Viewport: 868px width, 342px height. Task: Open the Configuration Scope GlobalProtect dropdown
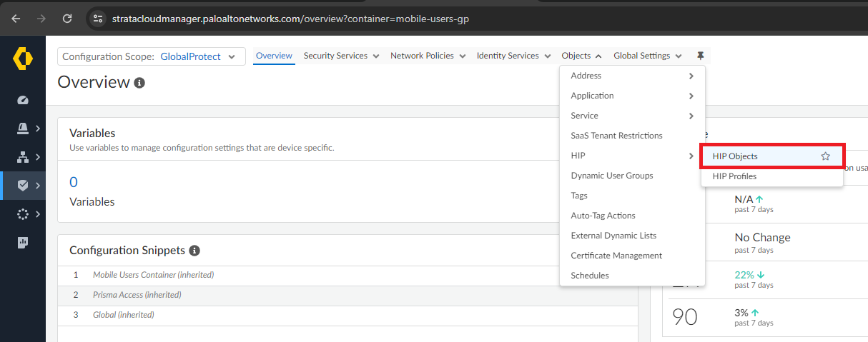[x=151, y=56]
